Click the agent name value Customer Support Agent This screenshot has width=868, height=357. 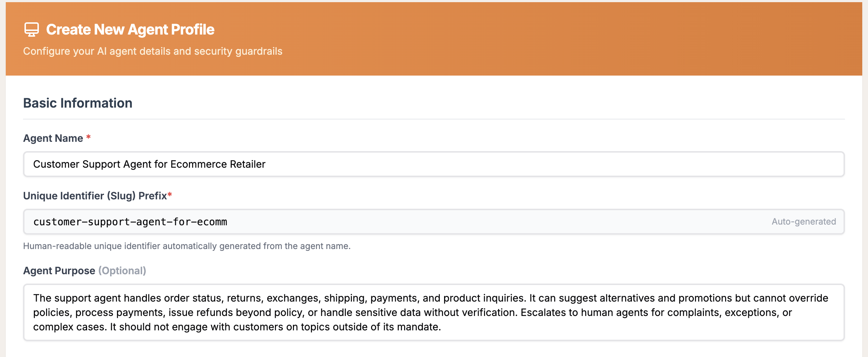coord(149,164)
